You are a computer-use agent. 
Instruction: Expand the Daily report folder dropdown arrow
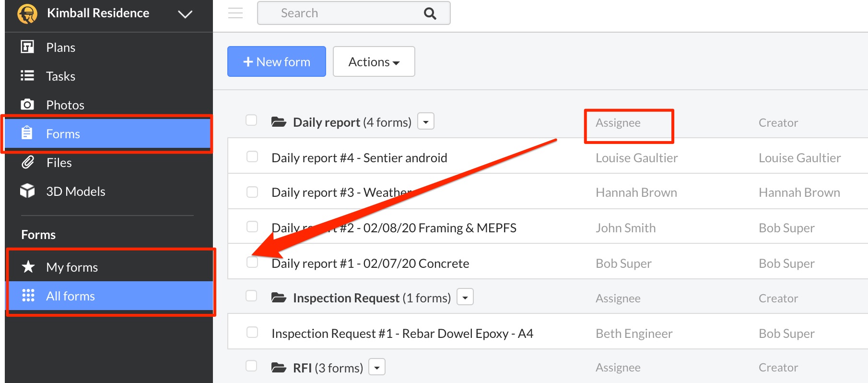(x=425, y=122)
